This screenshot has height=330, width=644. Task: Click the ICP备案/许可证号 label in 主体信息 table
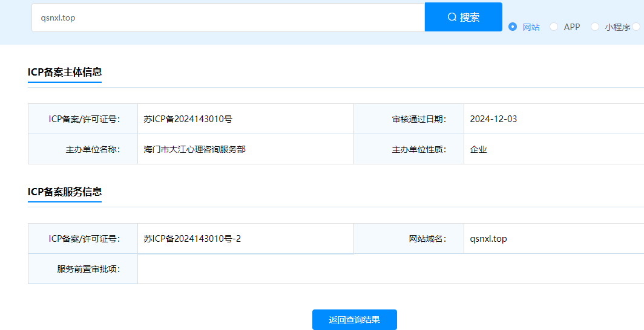83,119
